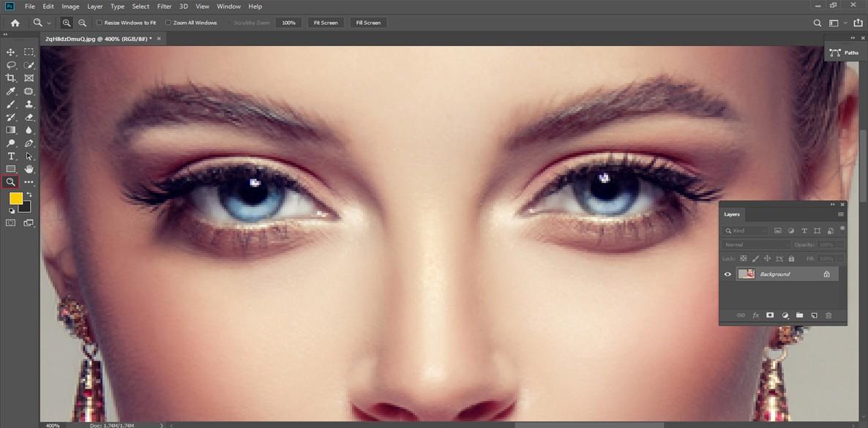This screenshot has height=428, width=868.
Task: Check the Zoom All Windows option
Action: [168, 23]
